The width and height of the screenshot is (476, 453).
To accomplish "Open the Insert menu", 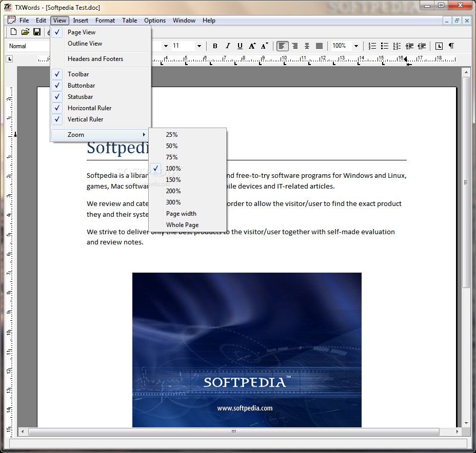I will coord(81,20).
